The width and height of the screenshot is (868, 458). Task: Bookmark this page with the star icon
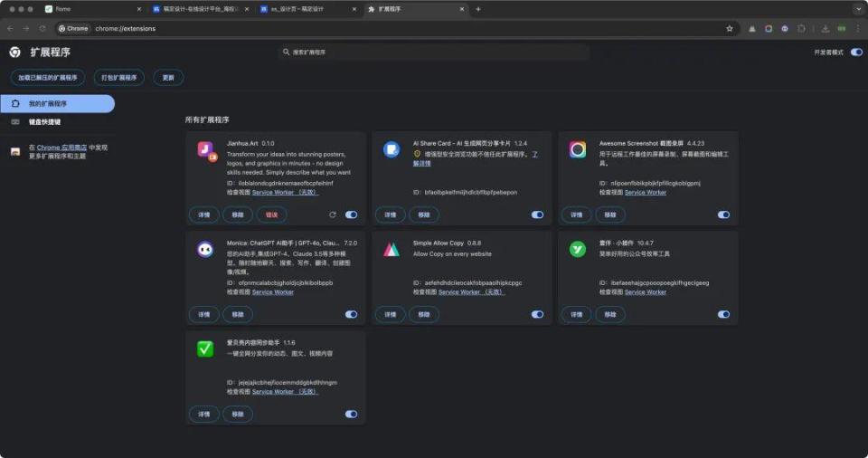click(x=730, y=28)
